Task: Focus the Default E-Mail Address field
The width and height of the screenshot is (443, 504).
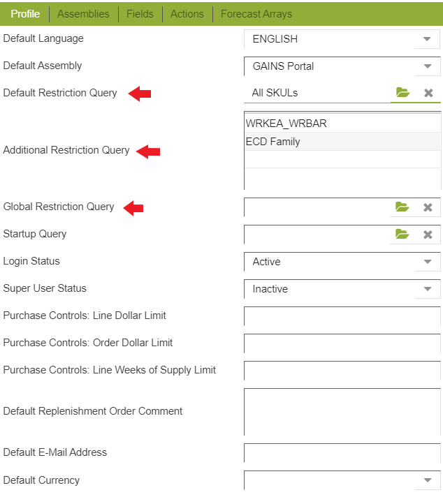Action: point(342,453)
